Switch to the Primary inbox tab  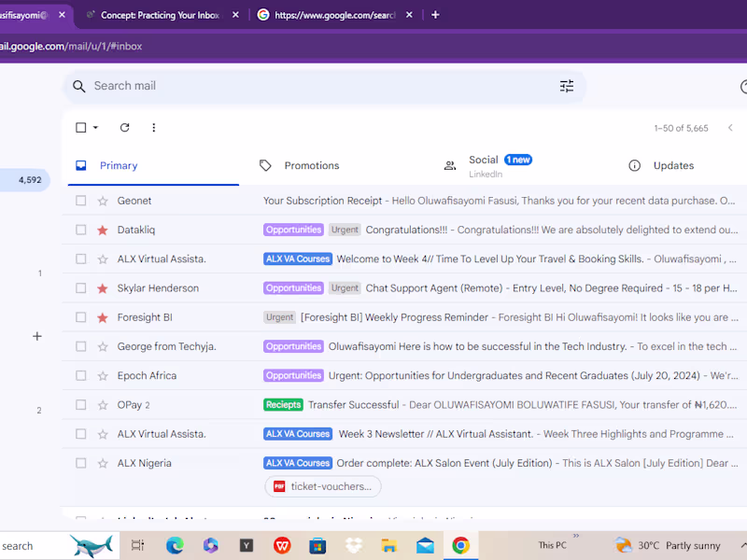153,166
